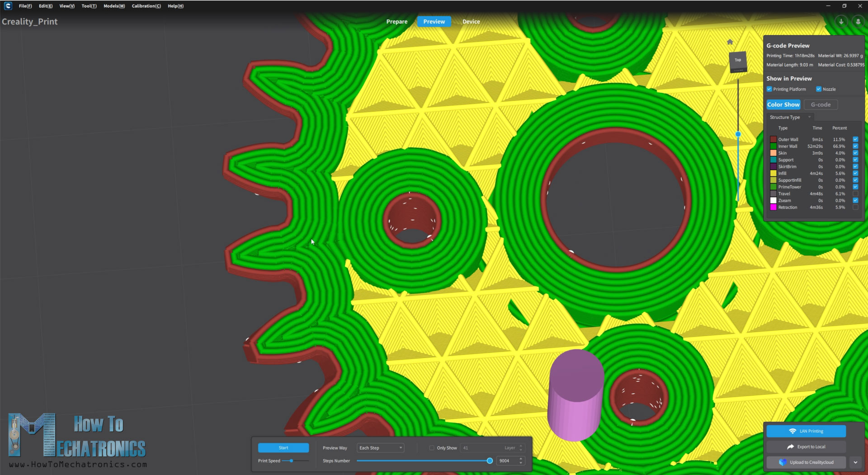Viewport: 868px width, 475px height.
Task: Click the Steps Number 9004 input field
Action: (506, 461)
